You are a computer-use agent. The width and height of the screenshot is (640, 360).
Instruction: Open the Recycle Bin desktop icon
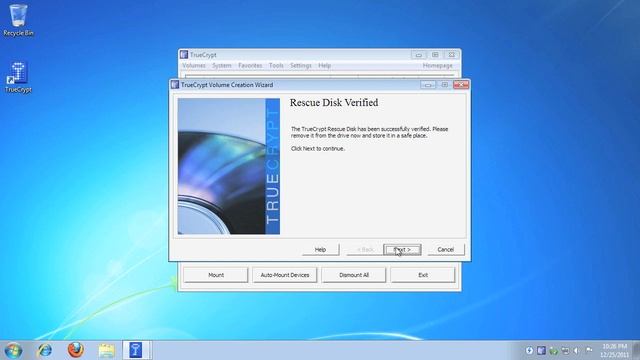click(x=18, y=20)
